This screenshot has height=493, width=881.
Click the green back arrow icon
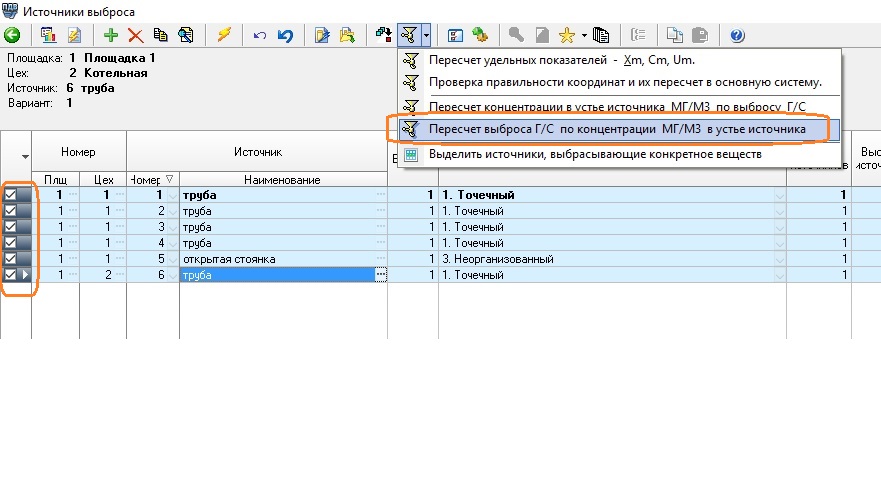[12, 35]
